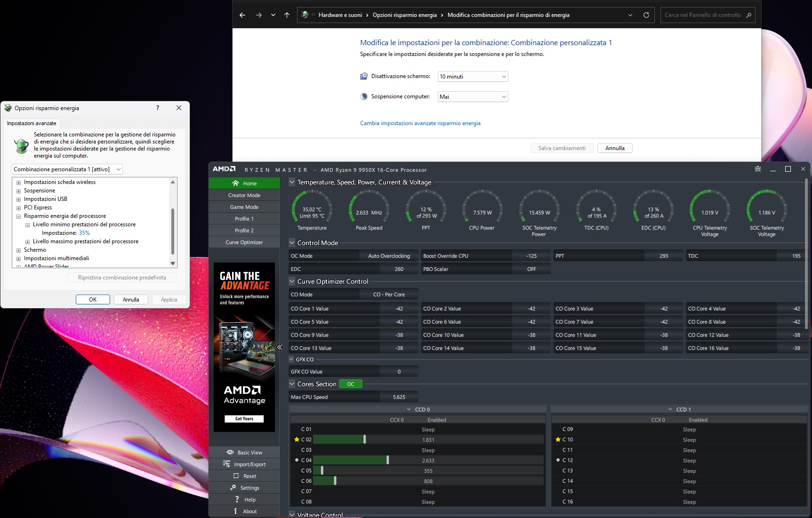Click Get Yours on the AMD Advantage ad
This screenshot has height=518, width=812.
coord(244,419)
